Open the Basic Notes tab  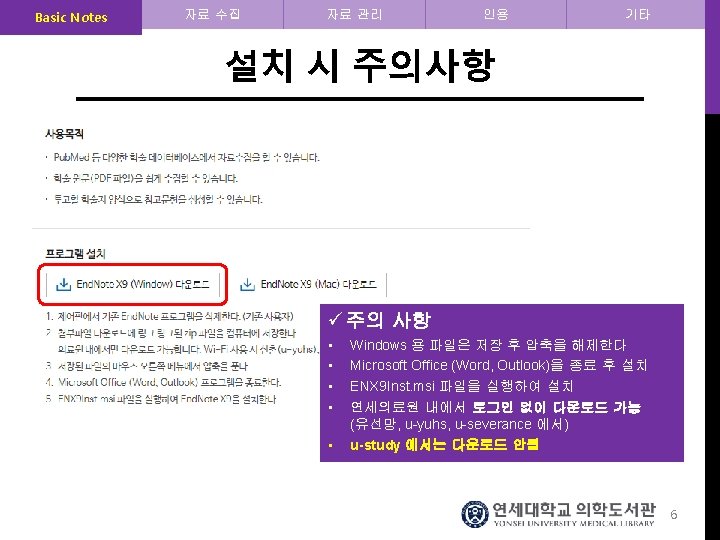[x=71, y=17]
